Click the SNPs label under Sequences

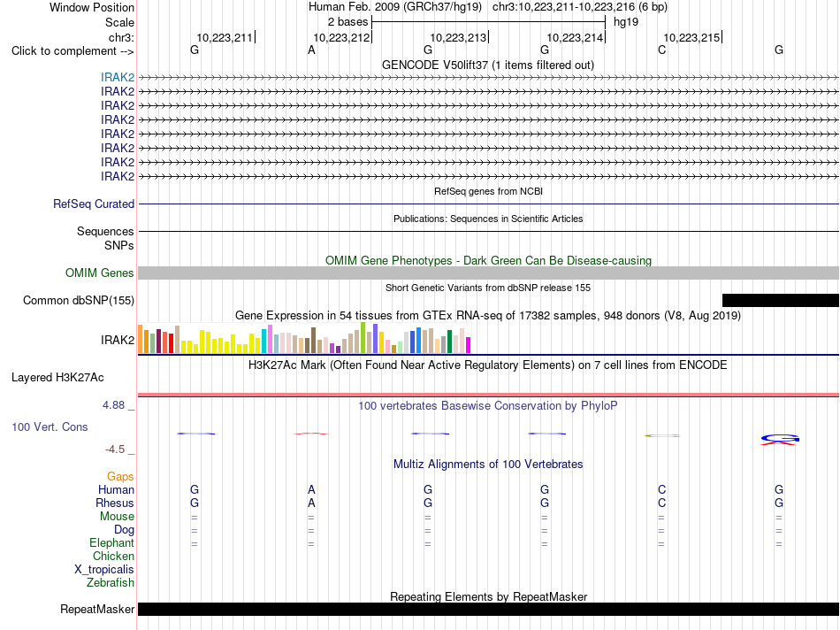point(119,245)
